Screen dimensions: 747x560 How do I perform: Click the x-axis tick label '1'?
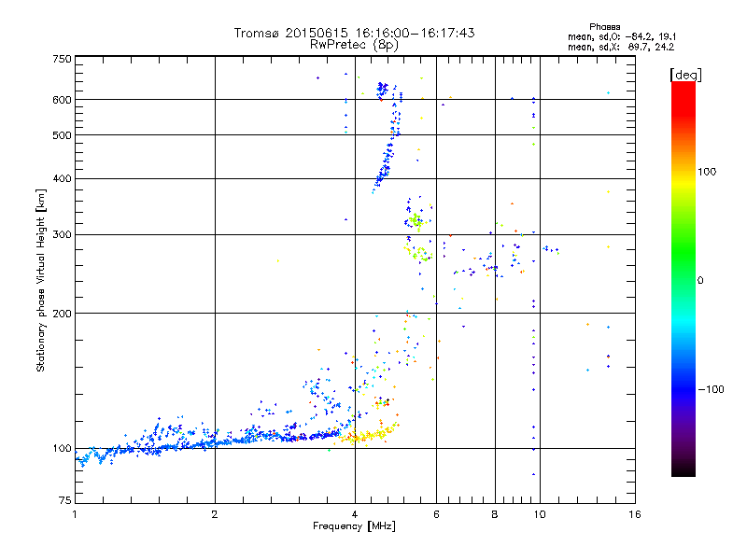(x=75, y=514)
